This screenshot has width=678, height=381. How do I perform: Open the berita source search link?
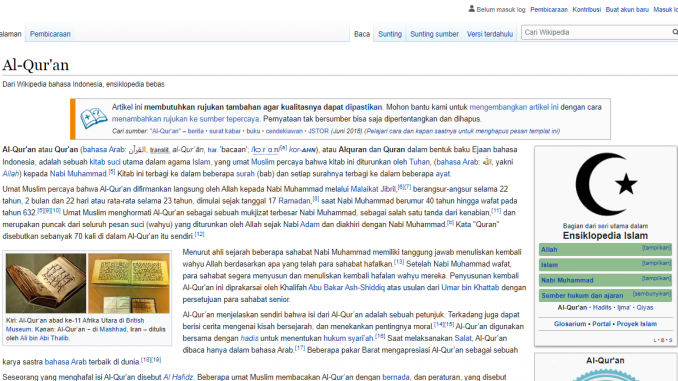tap(195, 131)
